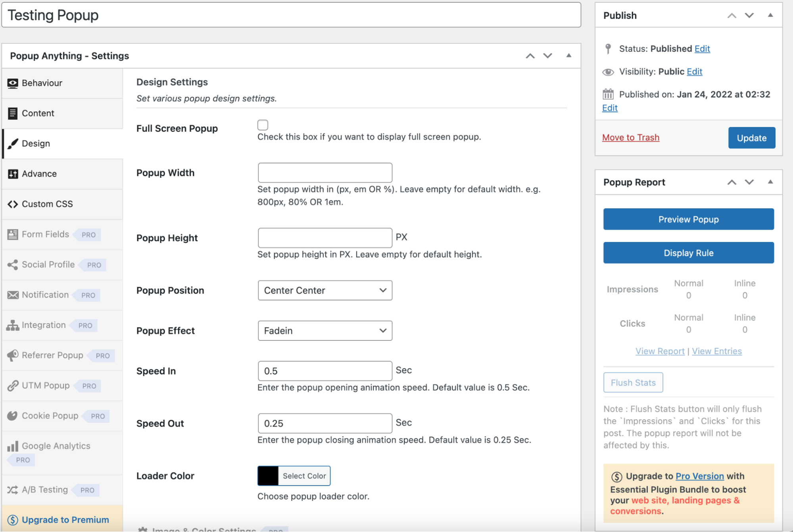This screenshot has height=532, width=793.
Task: Click the UTM Popup link icon
Action: click(x=13, y=386)
